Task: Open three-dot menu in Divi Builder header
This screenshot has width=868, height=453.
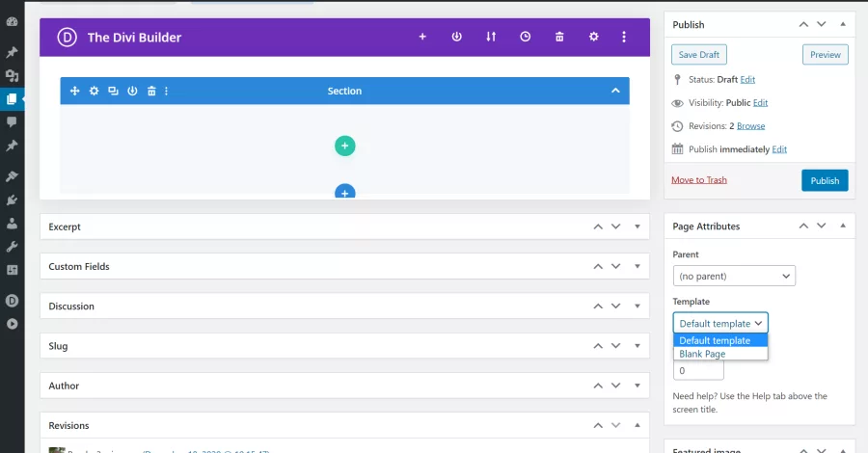Action: pyautogui.click(x=624, y=37)
